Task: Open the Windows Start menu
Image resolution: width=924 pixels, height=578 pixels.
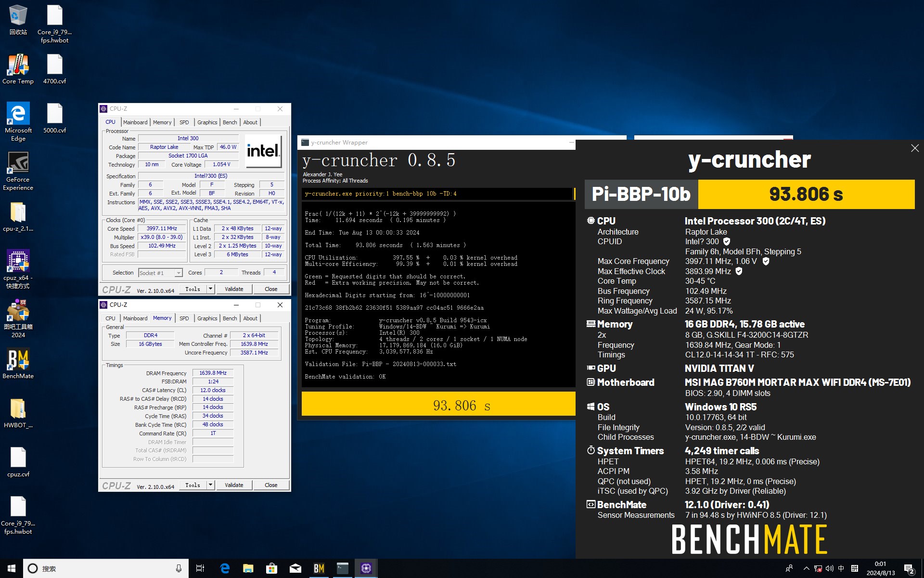Action: (x=12, y=568)
